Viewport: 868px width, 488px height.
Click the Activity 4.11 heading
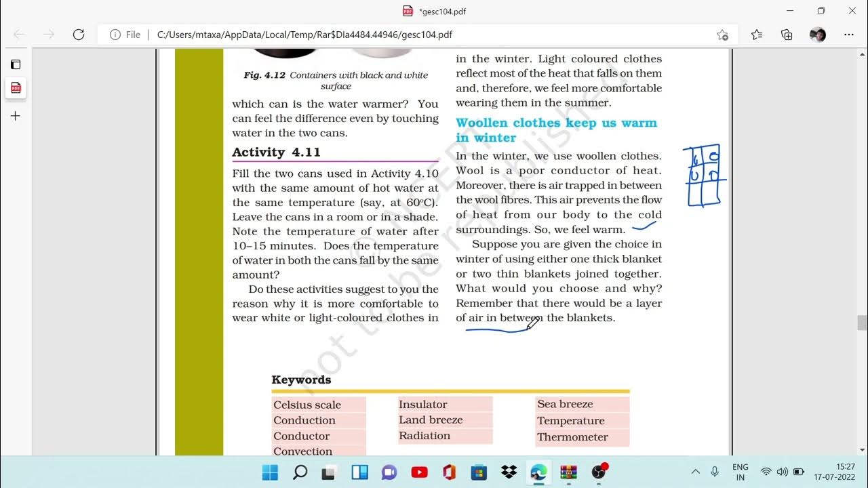[x=276, y=152]
